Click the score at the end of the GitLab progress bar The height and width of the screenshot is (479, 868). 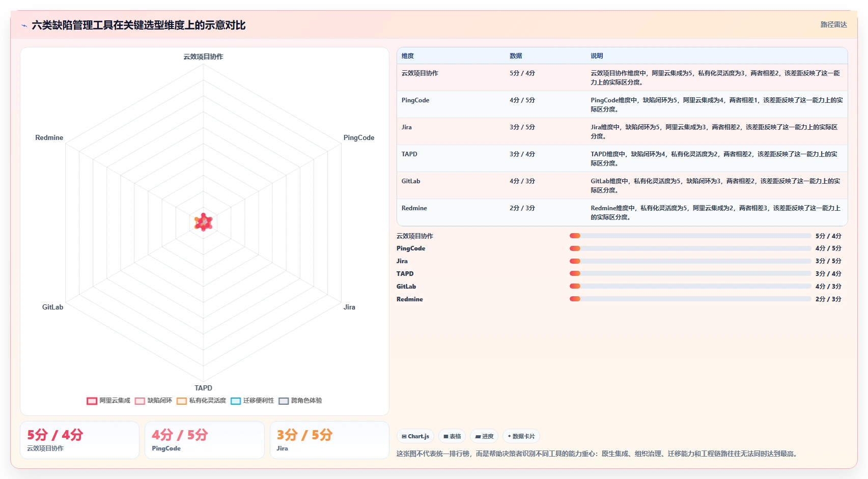828,287
